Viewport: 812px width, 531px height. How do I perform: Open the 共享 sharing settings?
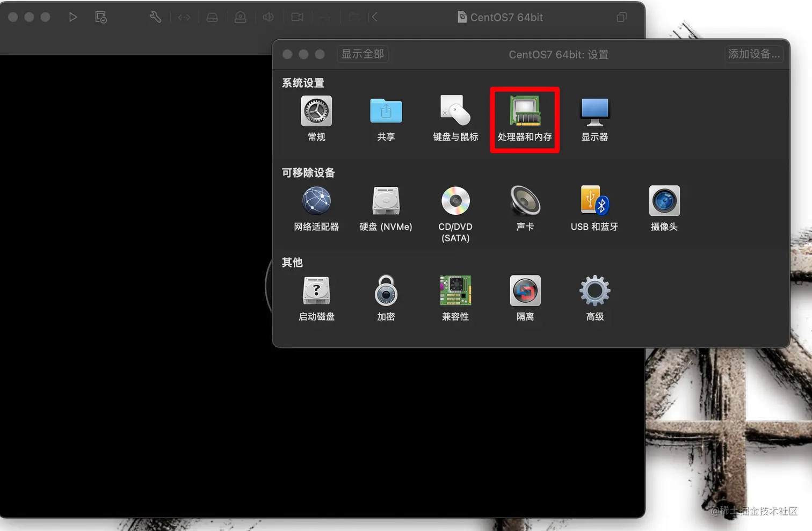386,119
